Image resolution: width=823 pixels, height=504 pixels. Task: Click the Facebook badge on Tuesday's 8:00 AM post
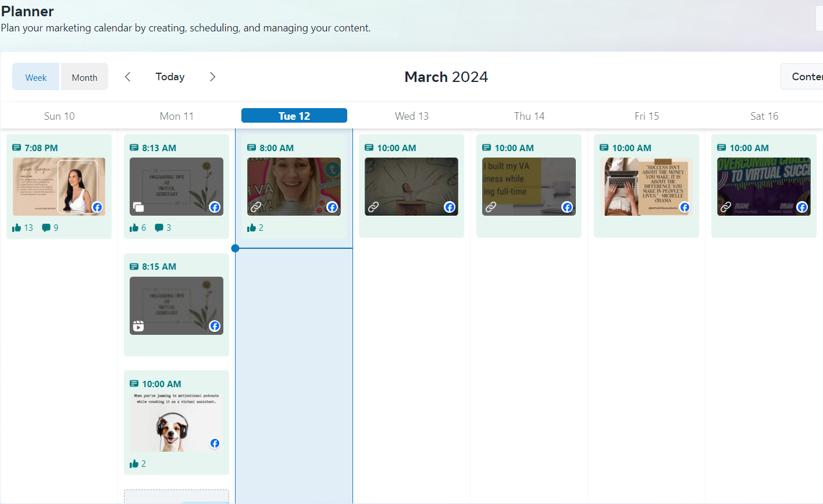(332, 208)
